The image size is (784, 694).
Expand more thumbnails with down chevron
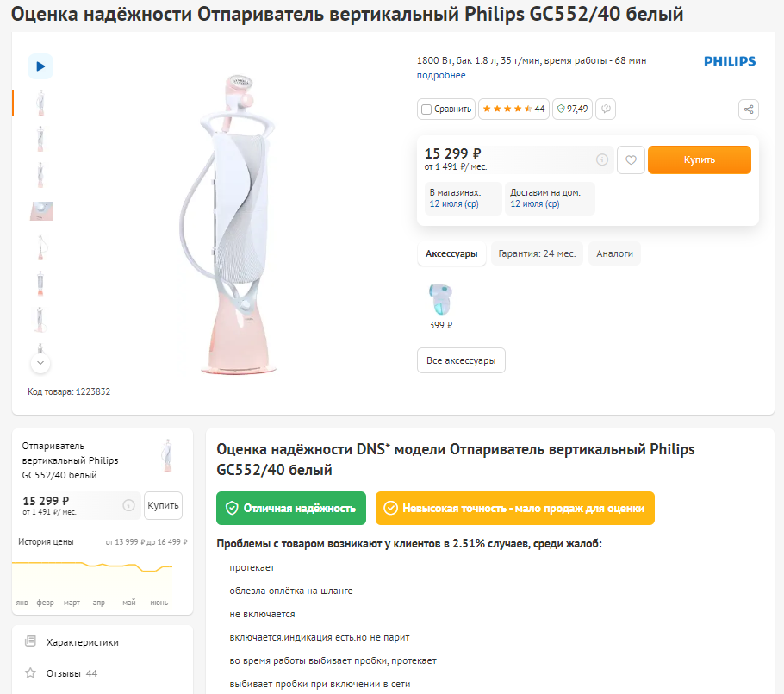pyautogui.click(x=40, y=363)
